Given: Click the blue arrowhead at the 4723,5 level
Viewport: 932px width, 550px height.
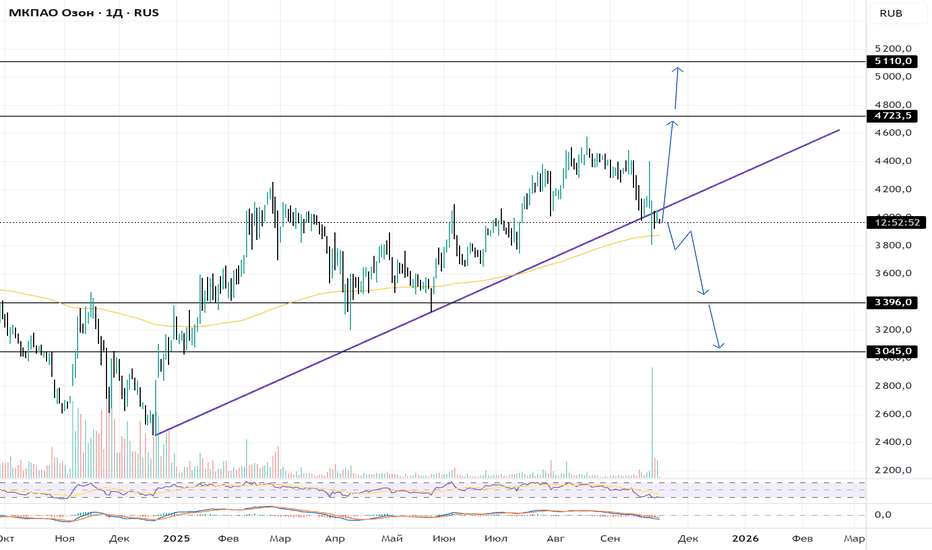Looking at the screenshot, I should tap(673, 124).
